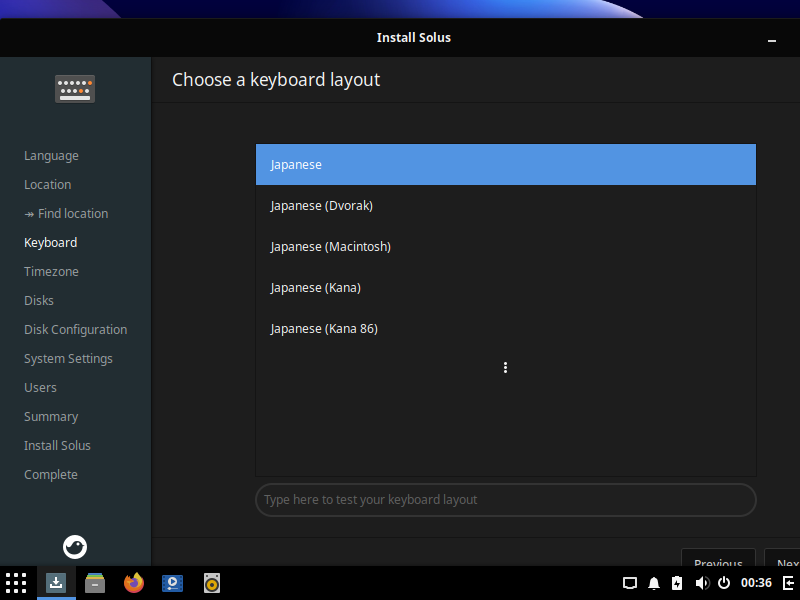Select the Japanese keyboard layout

pyautogui.click(x=506, y=165)
